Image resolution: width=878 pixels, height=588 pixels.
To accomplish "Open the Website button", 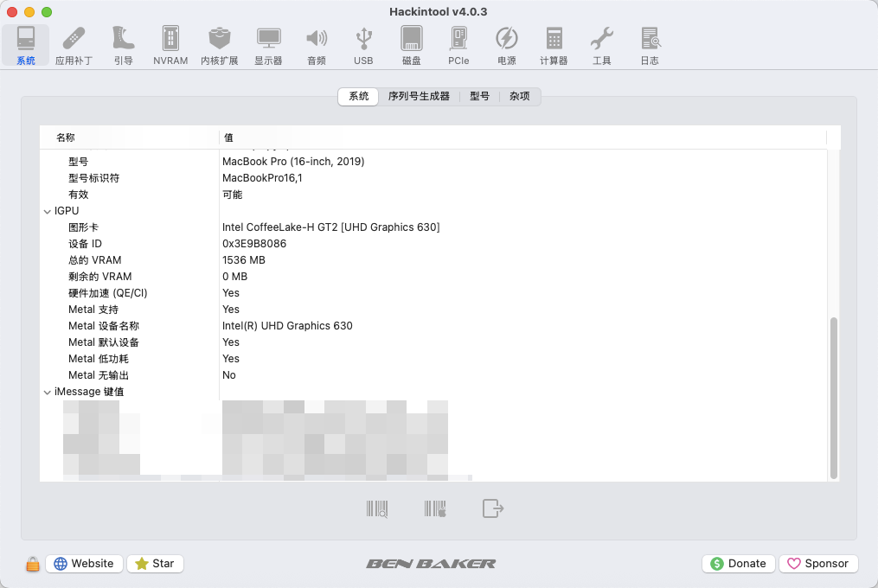I will point(84,564).
